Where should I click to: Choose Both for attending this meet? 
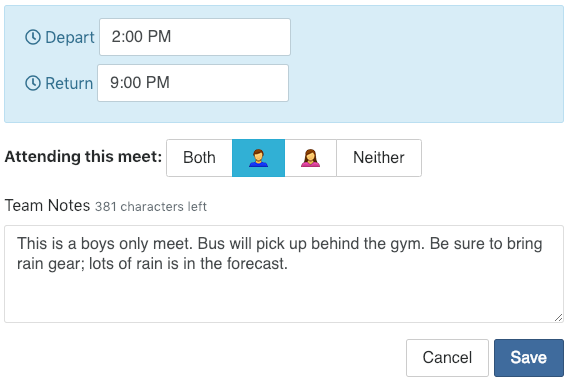click(199, 158)
